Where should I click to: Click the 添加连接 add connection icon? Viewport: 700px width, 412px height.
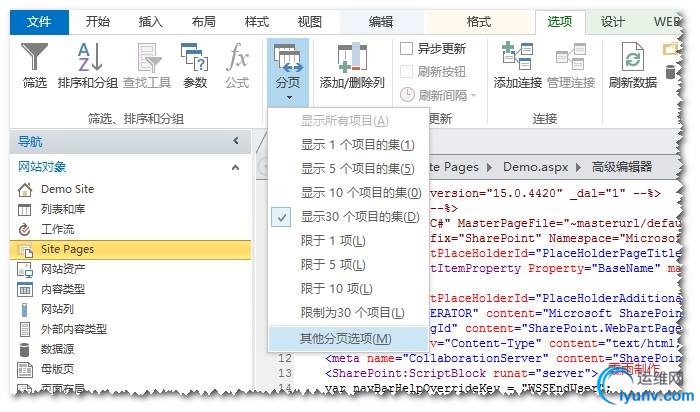517,56
